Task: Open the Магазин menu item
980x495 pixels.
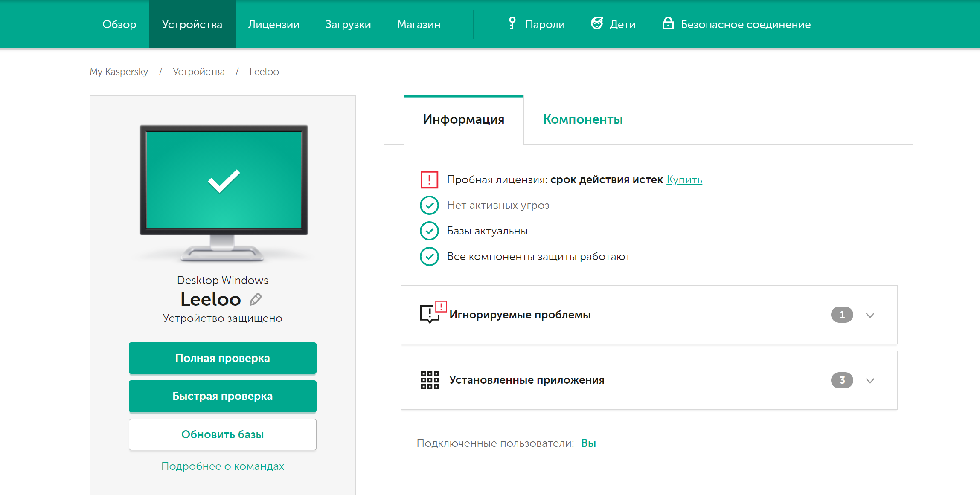Action: coord(419,24)
